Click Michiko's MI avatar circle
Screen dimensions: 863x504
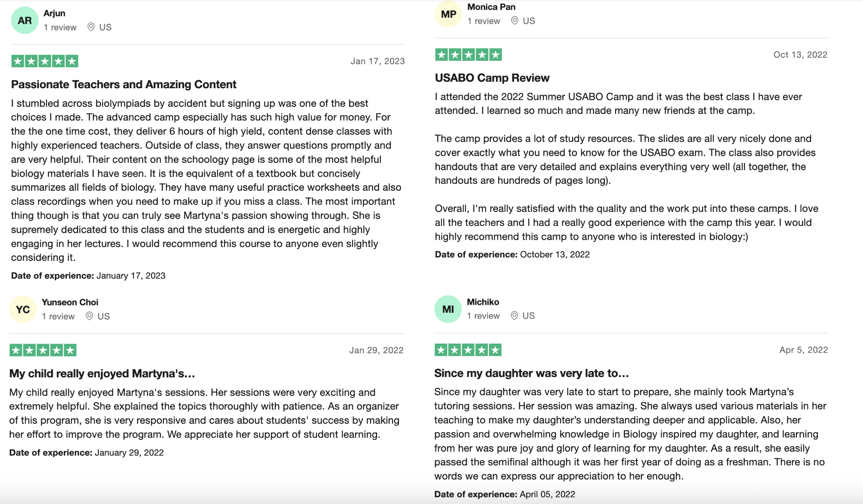[448, 309]
